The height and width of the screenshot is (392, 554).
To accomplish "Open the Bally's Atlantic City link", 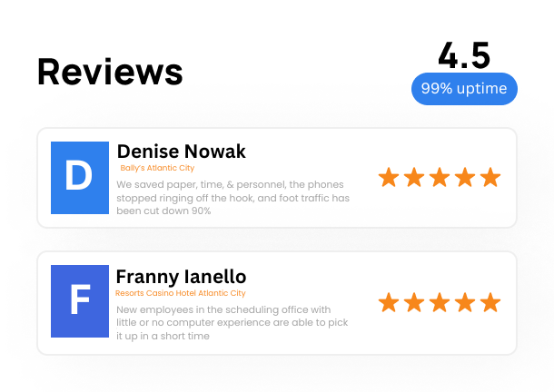I will [157, 168].
